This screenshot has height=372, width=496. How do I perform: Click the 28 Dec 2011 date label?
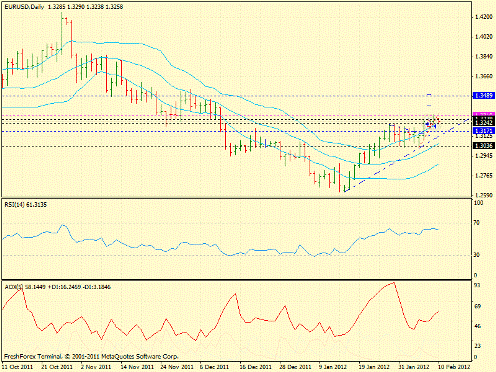pos(295,367)
